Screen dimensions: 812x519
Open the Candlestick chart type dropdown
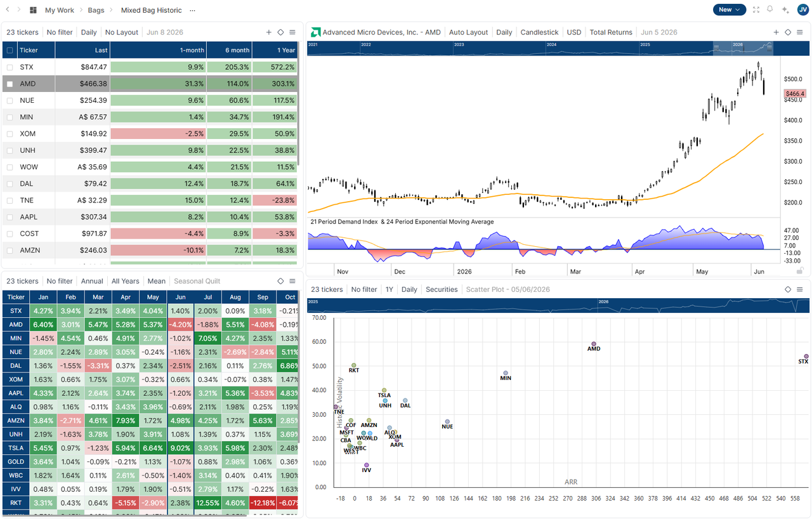pos(539,32)
